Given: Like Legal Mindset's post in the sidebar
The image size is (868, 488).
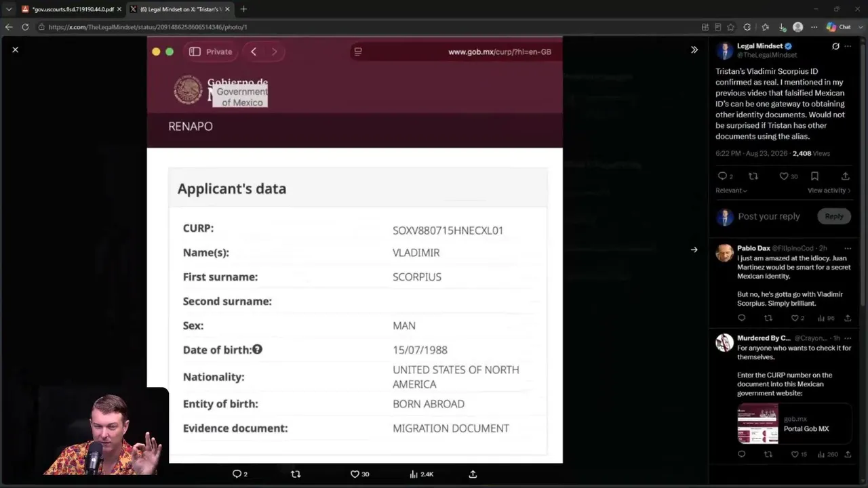Looking at the screenshot, I should click(784, 176).
